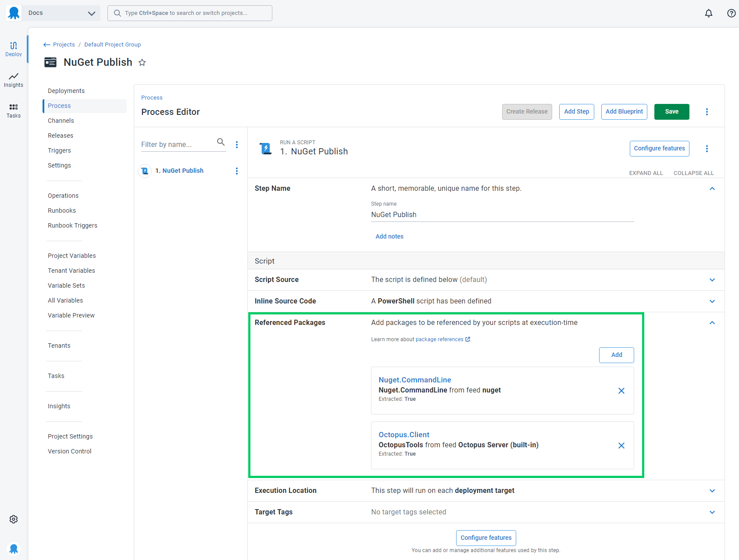Open Runbooks in project menu
Viewport: 739px width, 560px height.
[x=62, y=210]
